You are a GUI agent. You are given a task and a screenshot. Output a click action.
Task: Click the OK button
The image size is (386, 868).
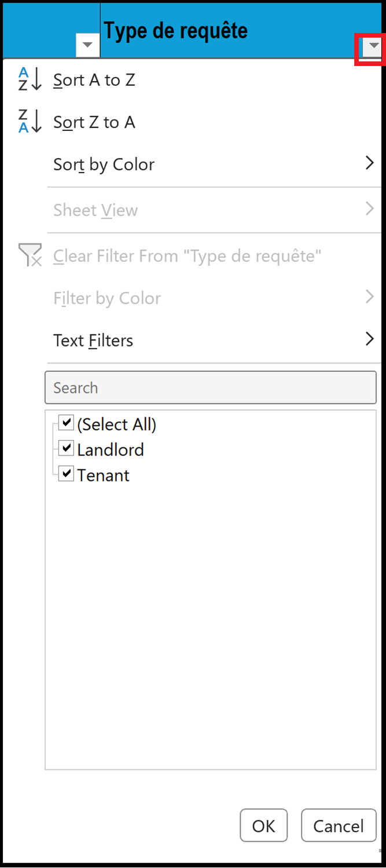coord(263,825)
